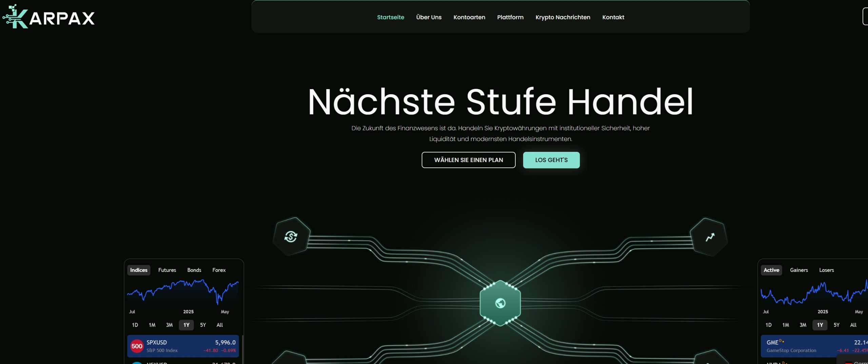This screenshot has width=868, height=364.
Task: Open the Kontoarten page
Action: [469, 17]
